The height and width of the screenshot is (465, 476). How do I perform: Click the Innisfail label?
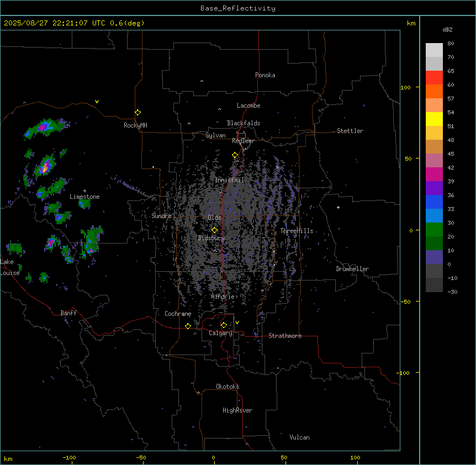pos(229,180)
